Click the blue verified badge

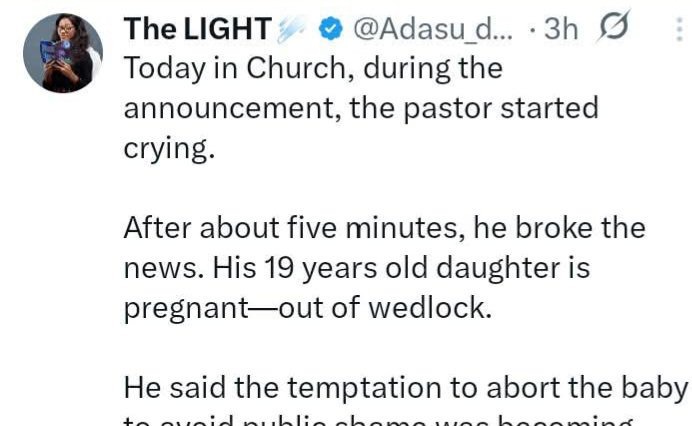pyautogui.click(x=331, y=30)
